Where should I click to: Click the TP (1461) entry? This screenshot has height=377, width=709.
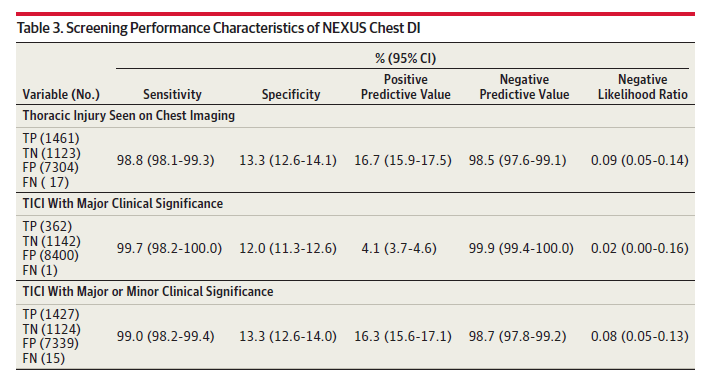(x=51, y=138)
